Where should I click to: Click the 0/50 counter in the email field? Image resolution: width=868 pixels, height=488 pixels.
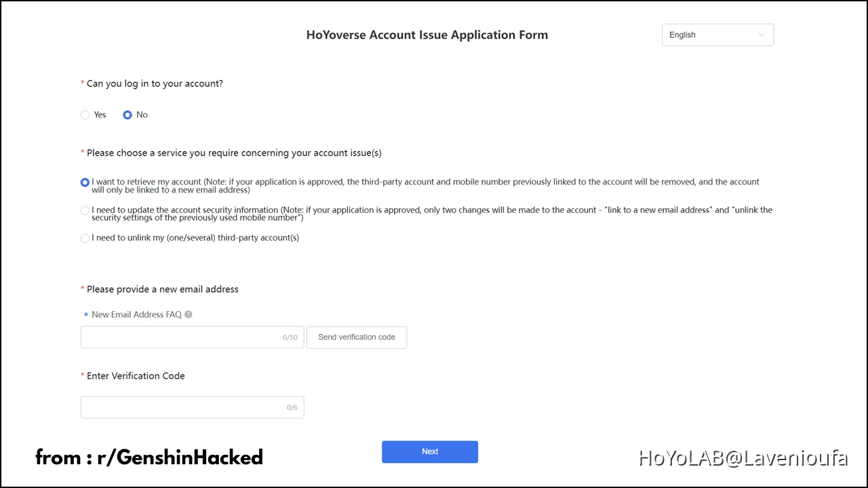point(290,337)
